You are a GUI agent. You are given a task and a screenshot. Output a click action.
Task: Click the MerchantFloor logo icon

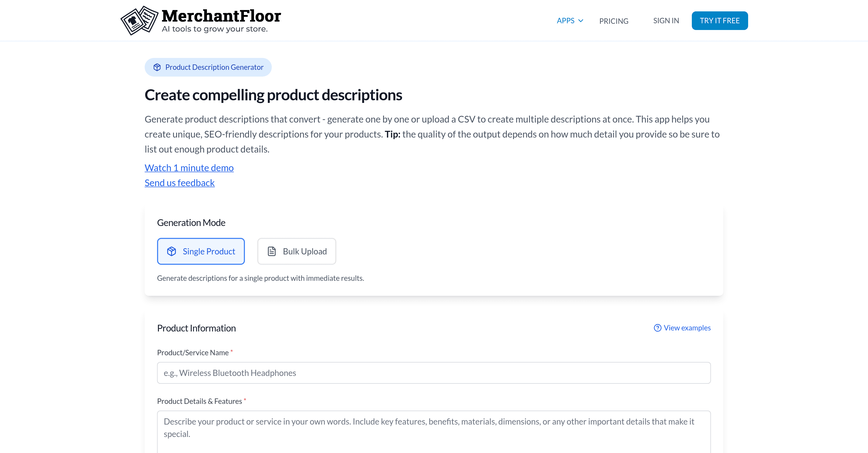(139, 20)
